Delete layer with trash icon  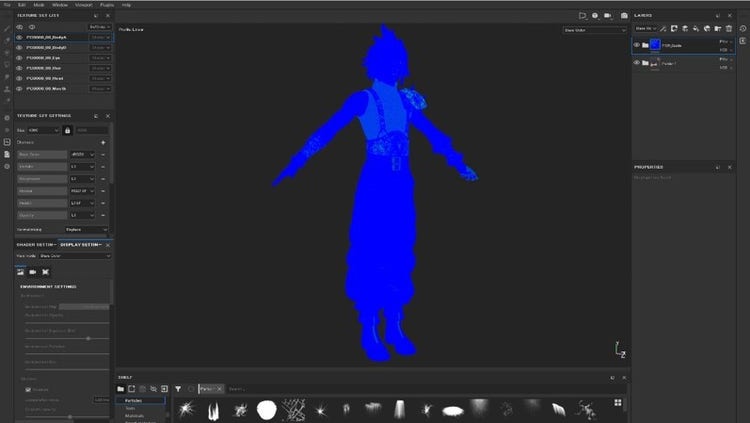[729, 29]
